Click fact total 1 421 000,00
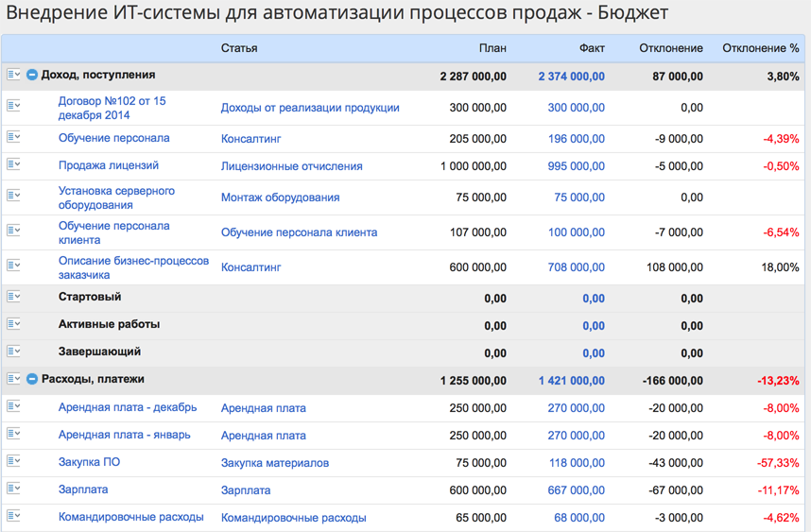The image size is (811, 532). coord(571,381)
